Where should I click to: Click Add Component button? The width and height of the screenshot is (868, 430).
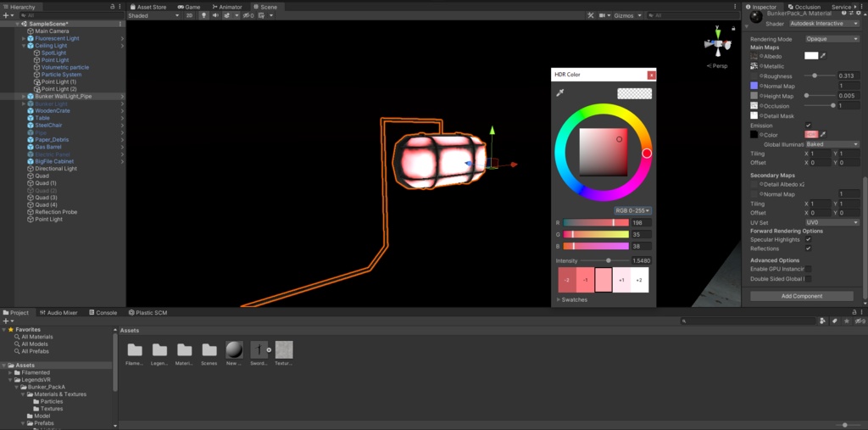pos(802,296)
